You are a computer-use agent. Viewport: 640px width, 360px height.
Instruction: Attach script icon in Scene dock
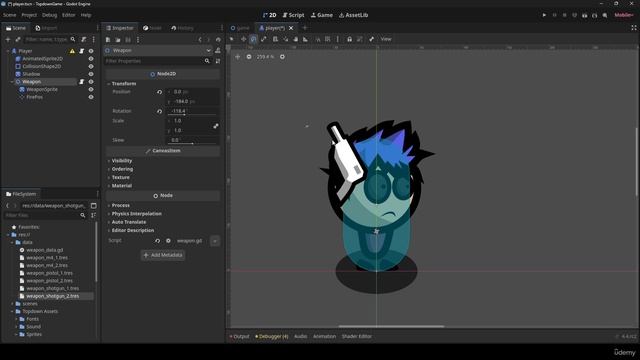click(84, 39)
